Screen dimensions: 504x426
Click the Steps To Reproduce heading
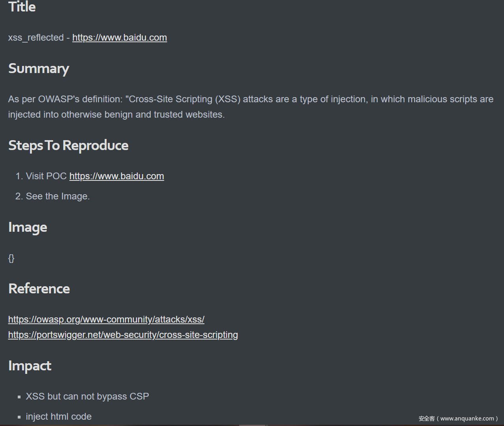[68, 146]
